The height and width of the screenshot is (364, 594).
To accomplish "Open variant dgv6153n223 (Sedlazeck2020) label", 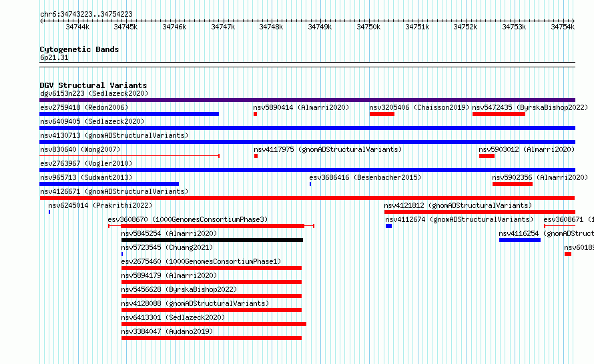I will pyautogui.click(x=94, y=93).
